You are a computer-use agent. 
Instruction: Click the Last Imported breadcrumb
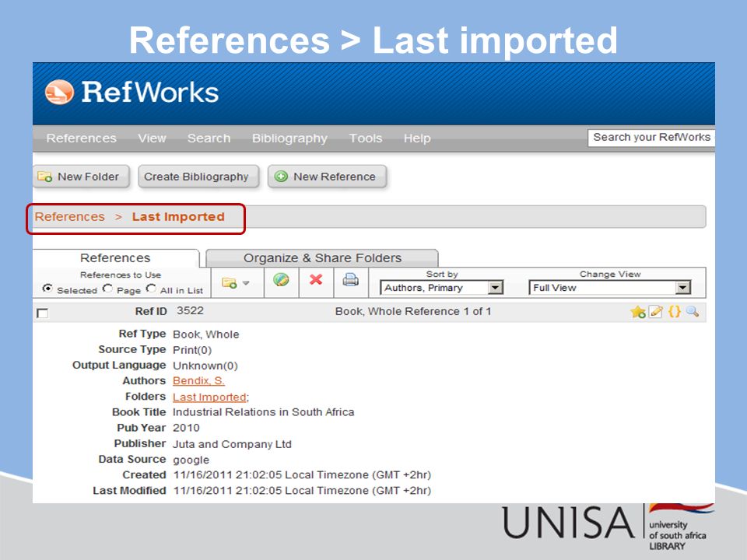click(178, 217)
